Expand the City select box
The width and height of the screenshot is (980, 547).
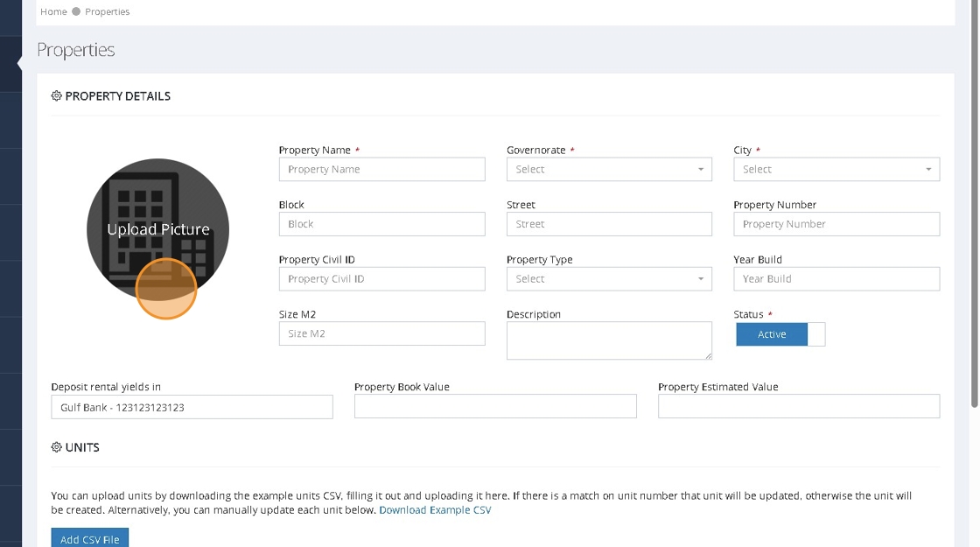[x=836, y=170]
